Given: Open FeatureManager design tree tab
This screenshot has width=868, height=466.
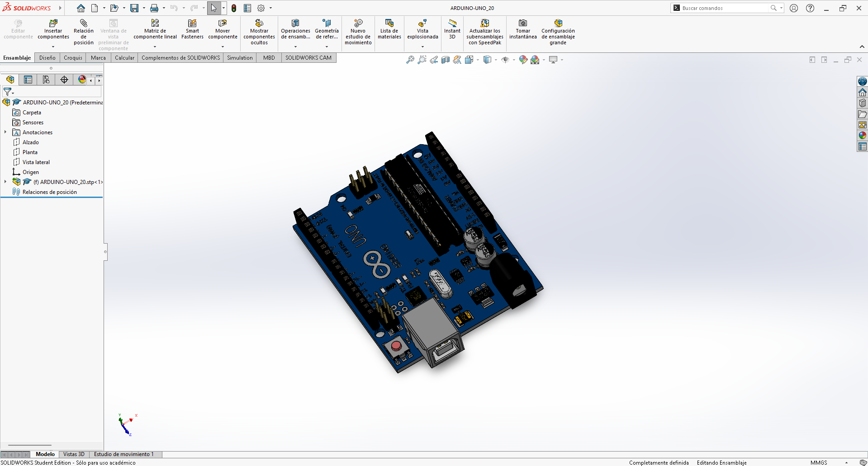Looking at the screenshot, I should 10,80.
